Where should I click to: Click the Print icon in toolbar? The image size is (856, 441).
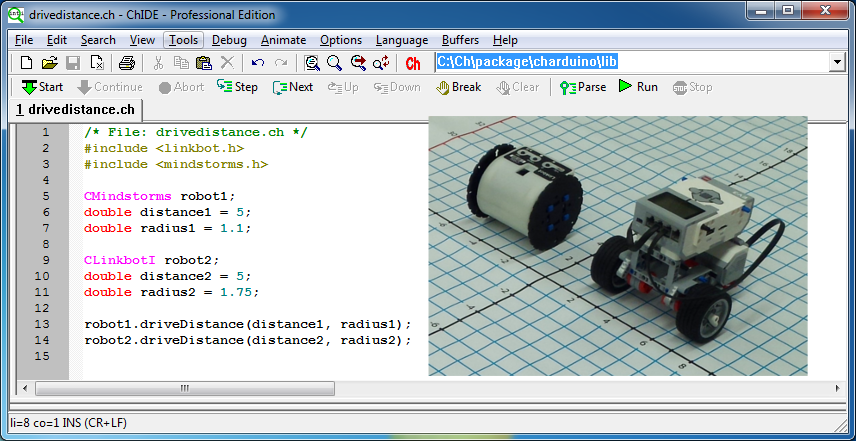pos(127,63)
